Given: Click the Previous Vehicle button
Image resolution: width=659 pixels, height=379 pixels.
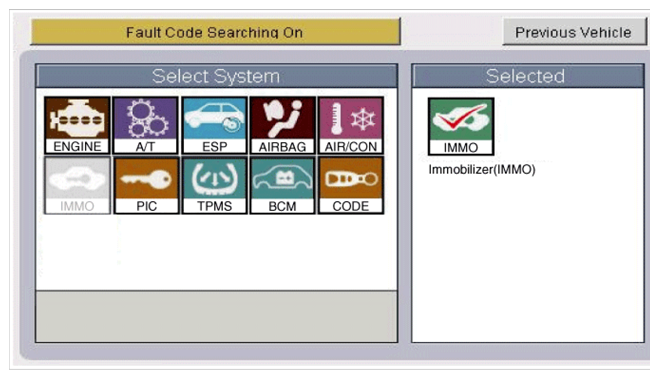Looking at the screenshot, I should click(574, 32).
